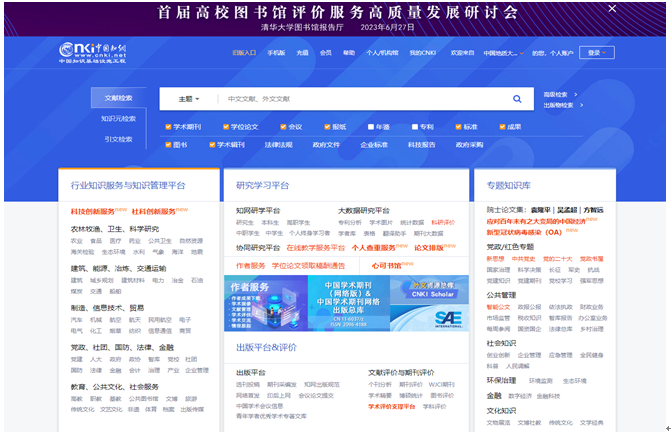Screen dimensions: 671x440
Task: Open the 手机版 menu item
Action: coord(276,53)
